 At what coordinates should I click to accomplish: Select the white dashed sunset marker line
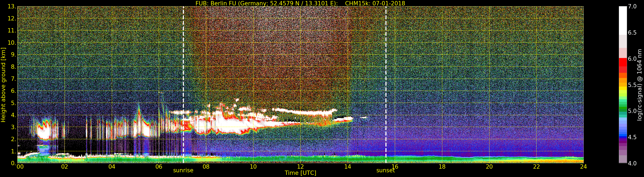tap(386, 85)
